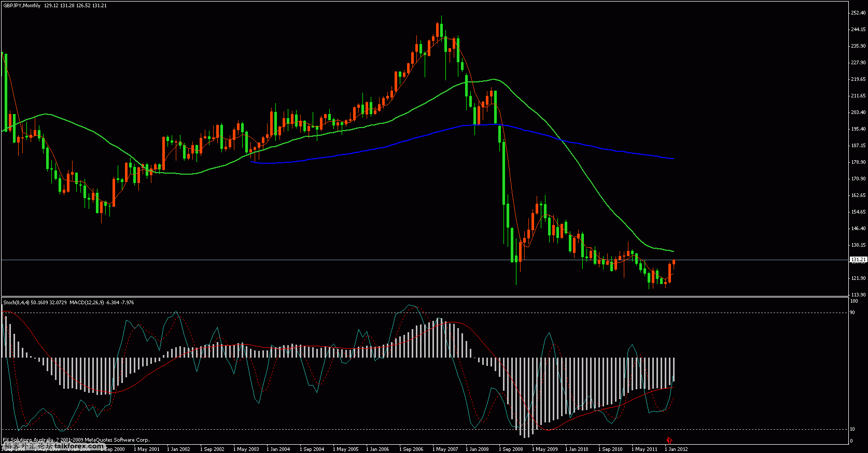Image resolution: width=868 pixels, height=453 pixels.
Task: Click the 146.40 price axis label
Action: pyautogui.click(x=858, y=229)
